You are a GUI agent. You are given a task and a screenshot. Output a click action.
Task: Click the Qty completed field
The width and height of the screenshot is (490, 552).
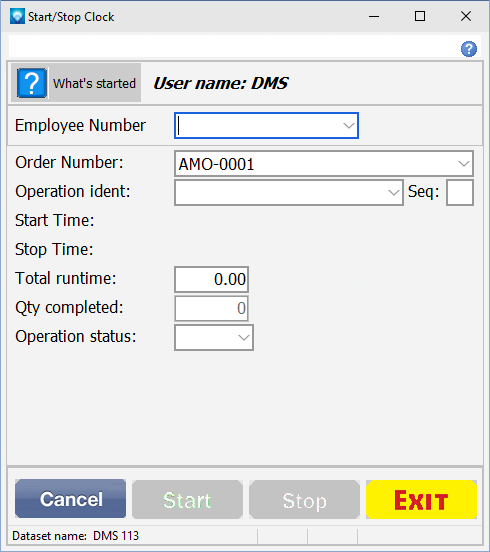[212, 308]
